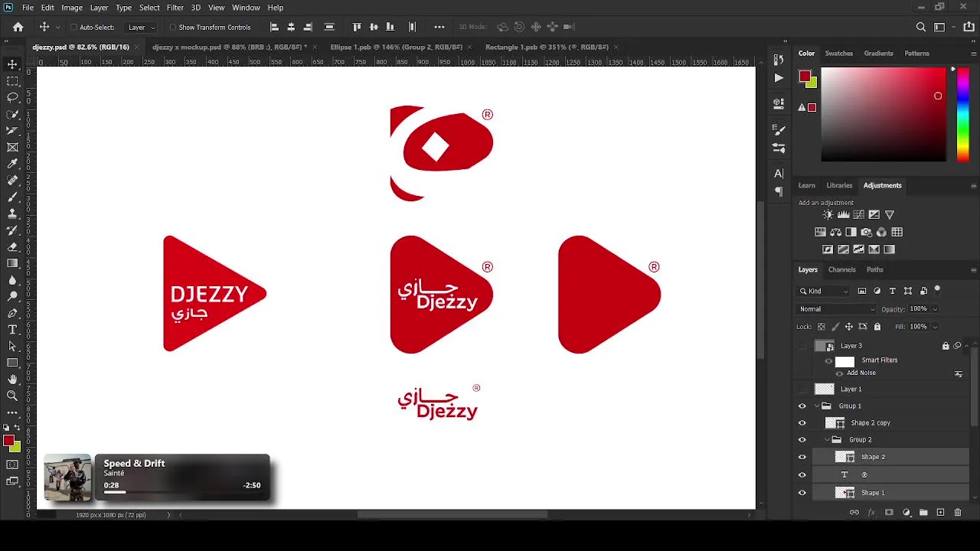Pick a color in the color field

pos(884,114)
